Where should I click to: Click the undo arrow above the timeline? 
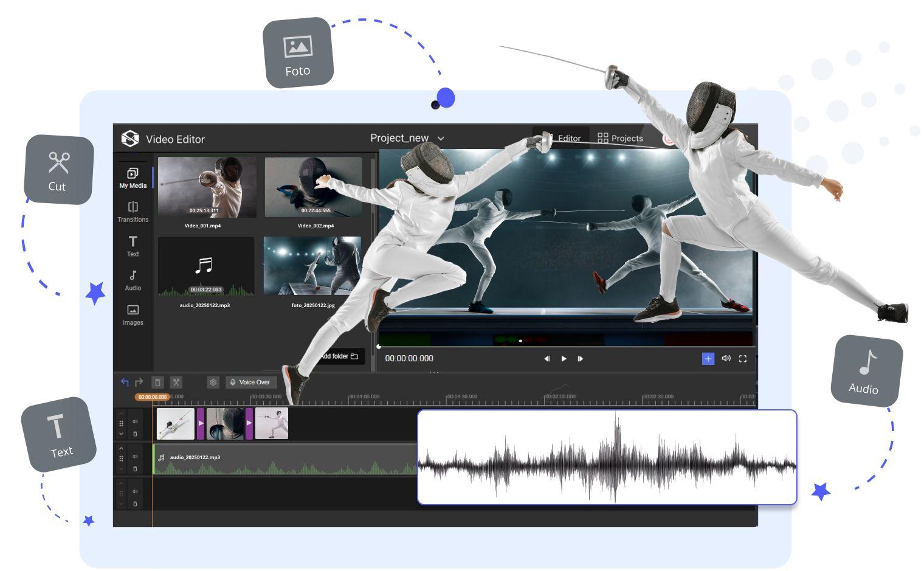click(x=124, y=382)
